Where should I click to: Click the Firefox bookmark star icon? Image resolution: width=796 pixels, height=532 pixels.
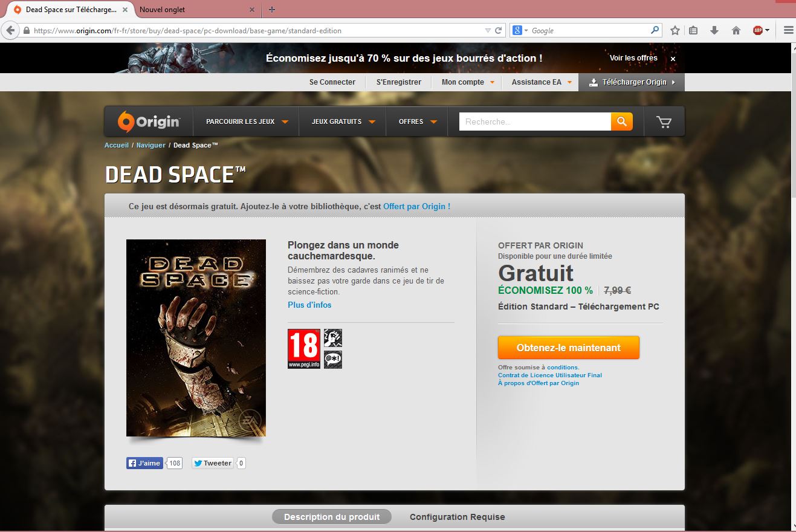[x=675, y=30]
